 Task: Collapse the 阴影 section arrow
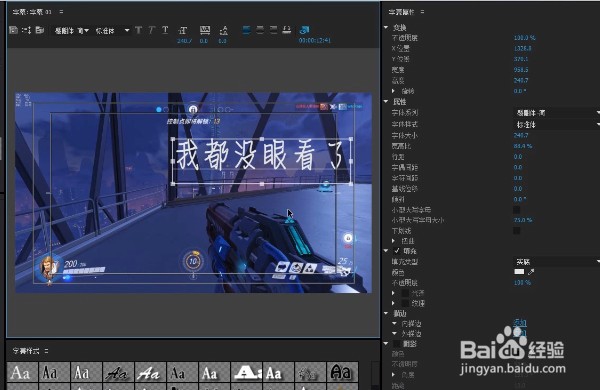coord(386,344)
